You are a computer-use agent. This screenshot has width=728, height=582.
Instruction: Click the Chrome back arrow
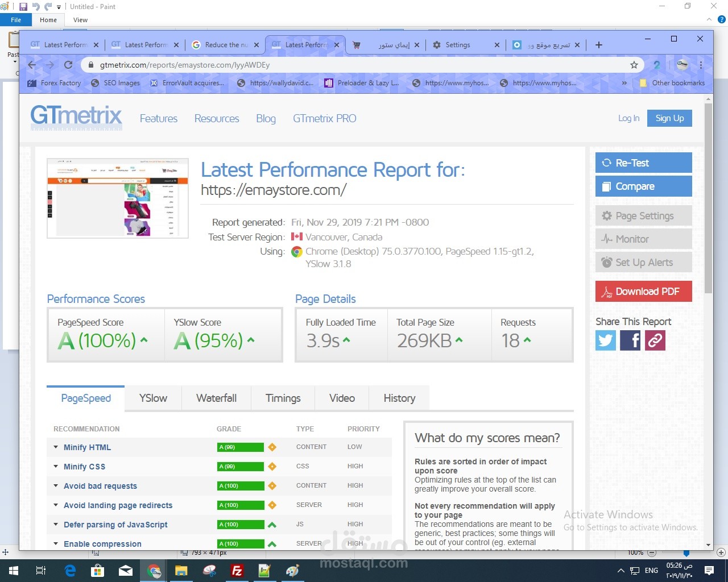click(x=32, y=65)
